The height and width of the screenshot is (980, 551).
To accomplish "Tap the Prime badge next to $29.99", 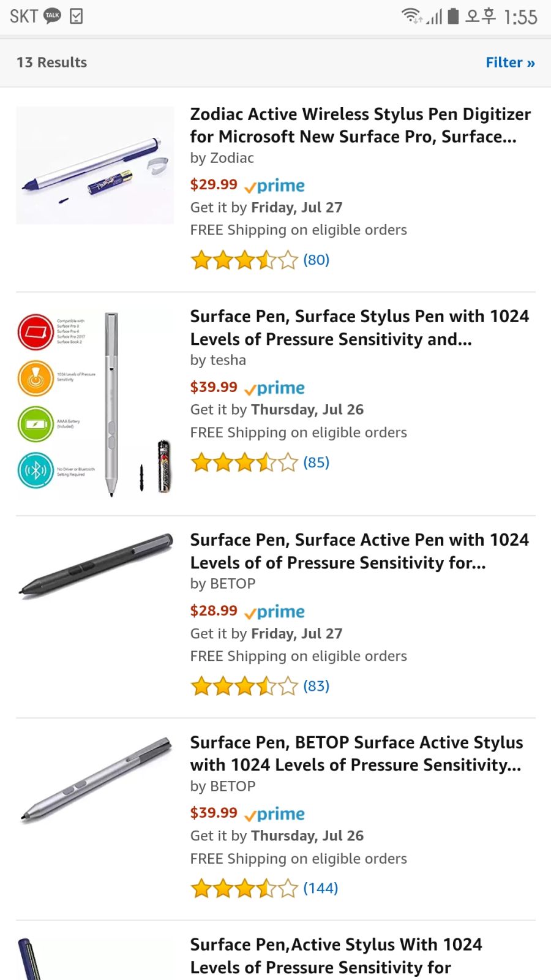I will (x=274, y=186).
